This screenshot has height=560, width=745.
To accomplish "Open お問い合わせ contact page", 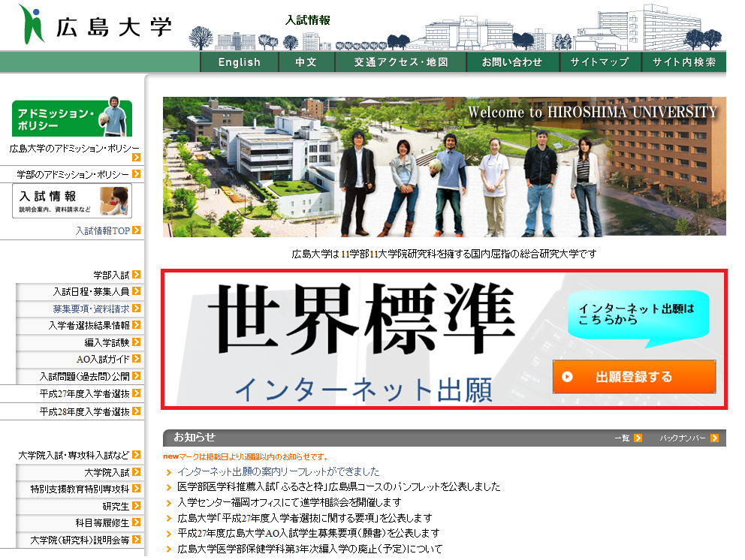I will coord(511,62).
